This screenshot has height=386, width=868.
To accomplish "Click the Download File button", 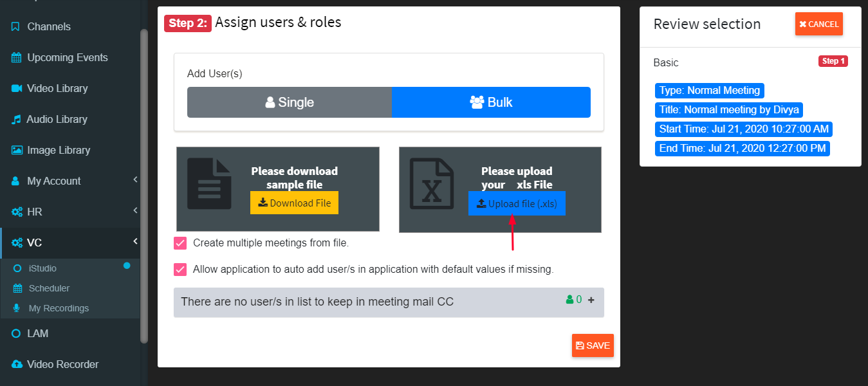I will (294, 203).
